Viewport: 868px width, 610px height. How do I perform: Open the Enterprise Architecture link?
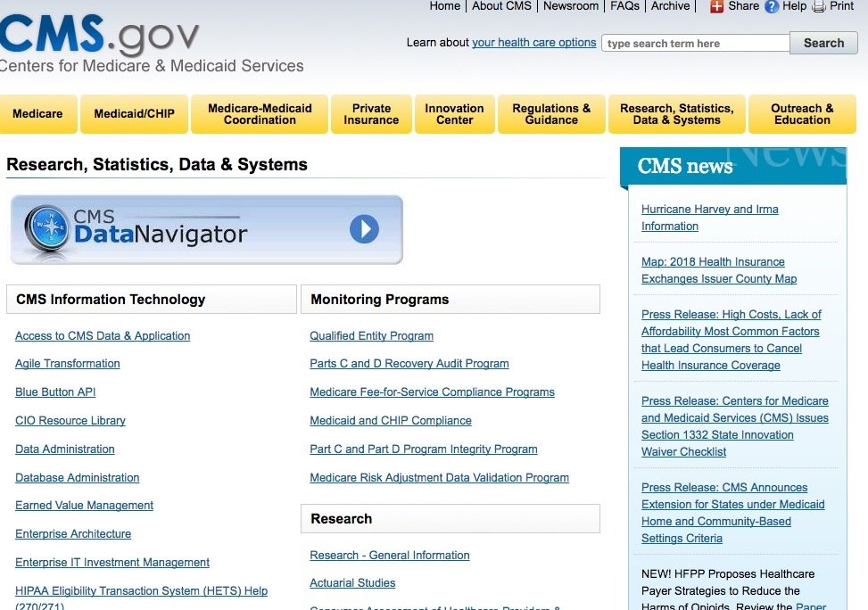pyautogui.click(x=73, y=534)
